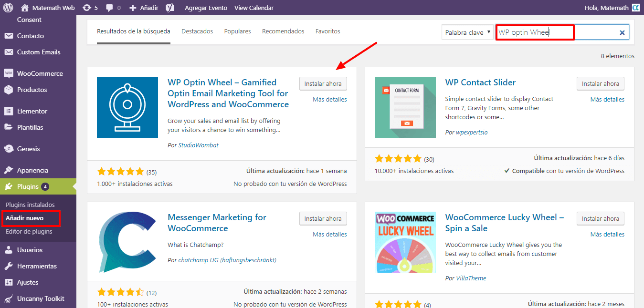The width and height of the screenshot is (644, 308).
Task: Open the Consent sidebar item
Action: (x=29, y=20)
